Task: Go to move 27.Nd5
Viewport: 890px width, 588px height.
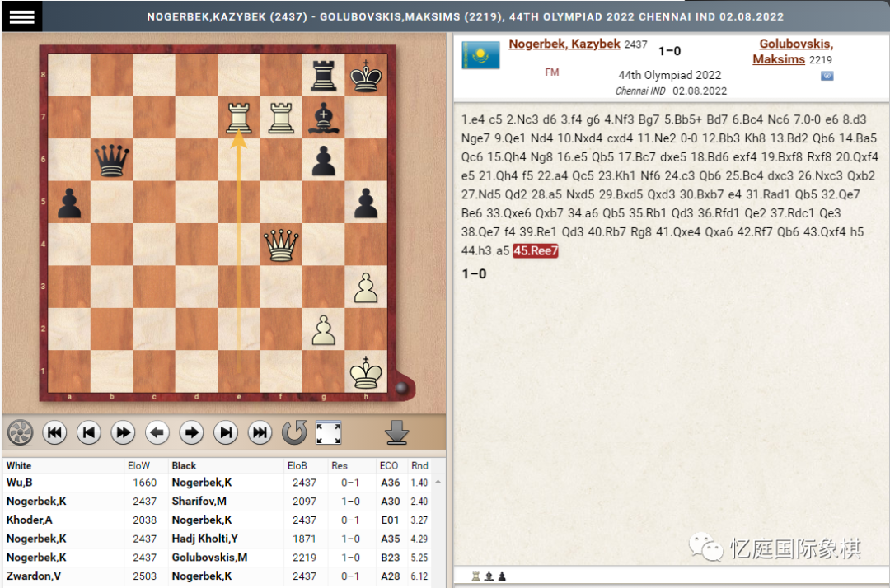Action: [x=480, y=194]
